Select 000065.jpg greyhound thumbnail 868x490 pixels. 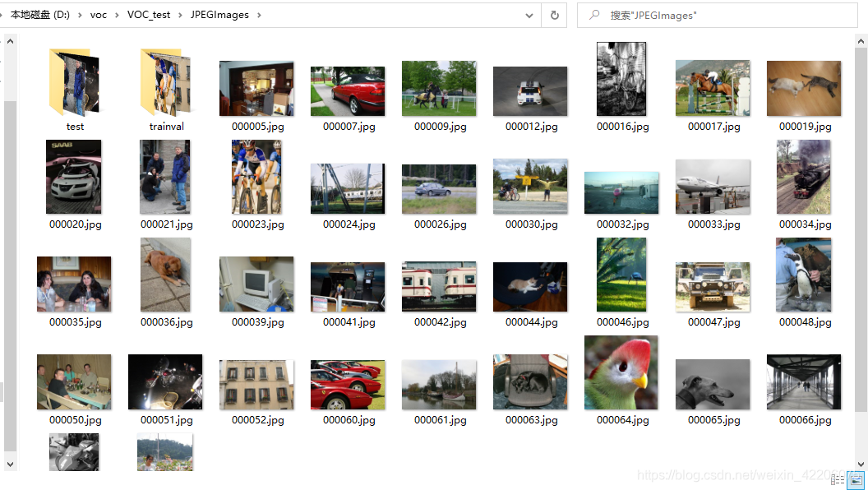pyautogui.click(x=713, y=385)
